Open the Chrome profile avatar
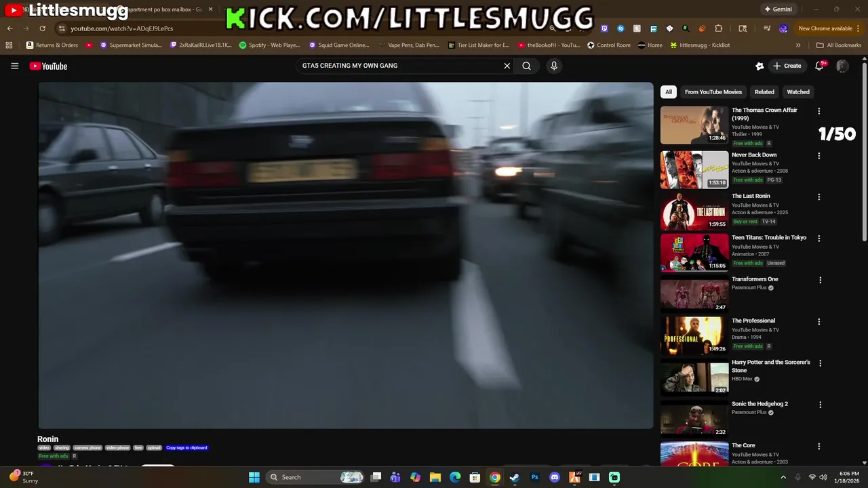 coord(783,28)
